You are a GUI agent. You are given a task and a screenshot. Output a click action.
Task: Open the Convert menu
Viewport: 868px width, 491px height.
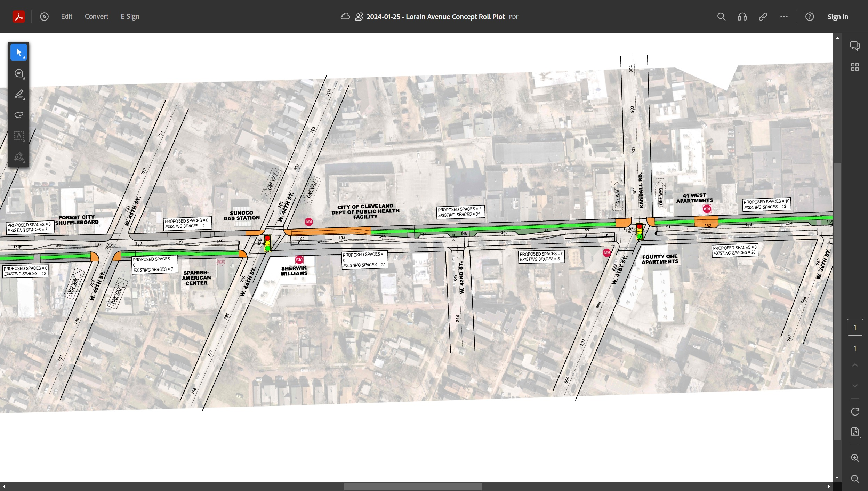coord(97,16)
